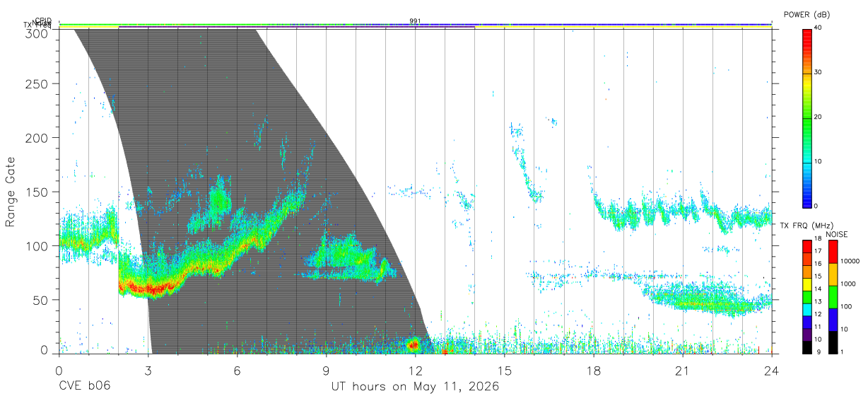Click the 10000 noise level label
This screenshot has width=868, height=401.
point(850,261)
